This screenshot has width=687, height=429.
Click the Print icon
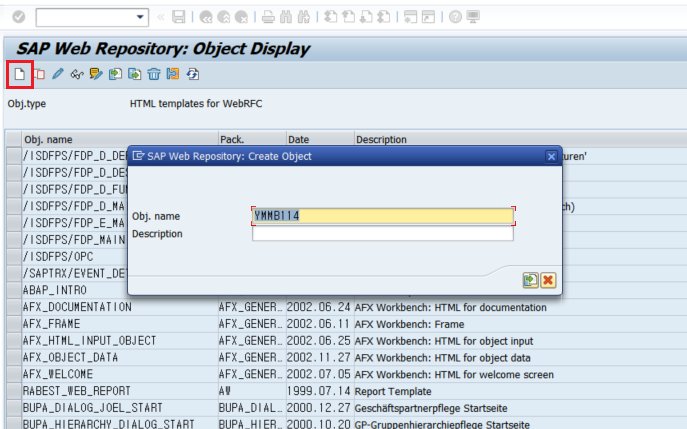point(268,17)
